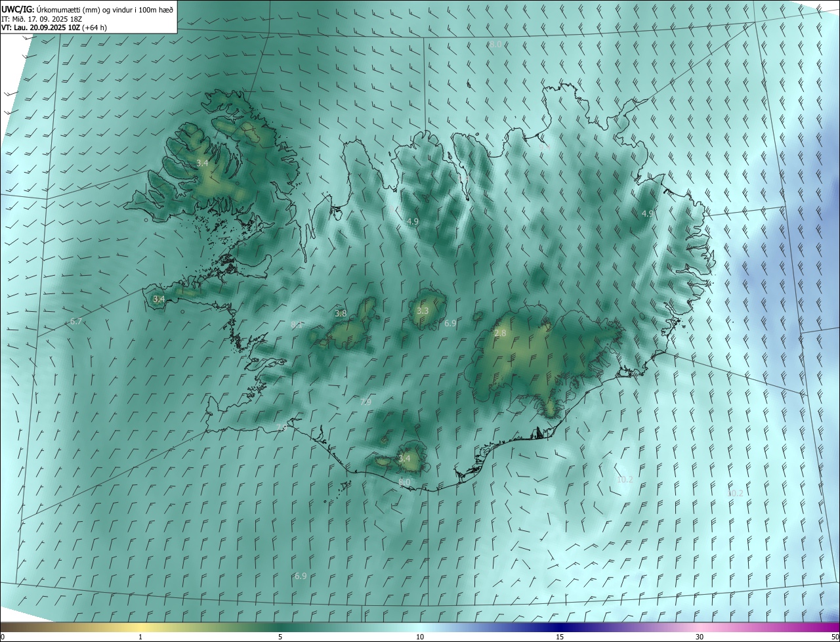The image size is (840, 642).
Task: Click the 'UWC/IG: Úrkomumætti (mm)' title line
Action: (x=87, y=9)
